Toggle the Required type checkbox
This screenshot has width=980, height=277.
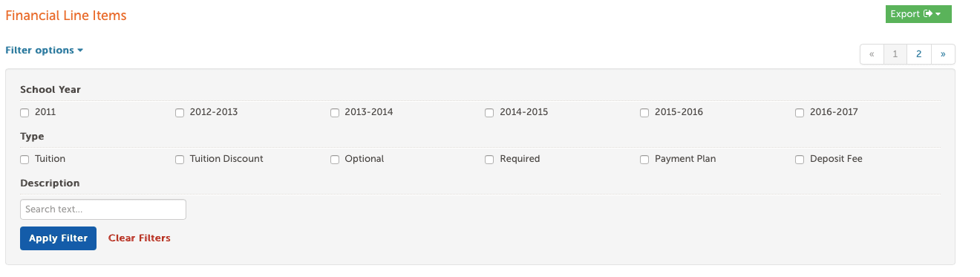489,160
